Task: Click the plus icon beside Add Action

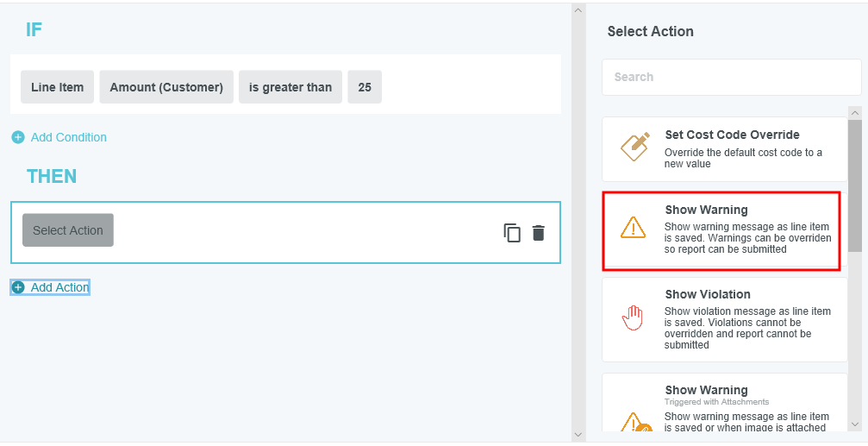Action: click(x=18, y=287)
